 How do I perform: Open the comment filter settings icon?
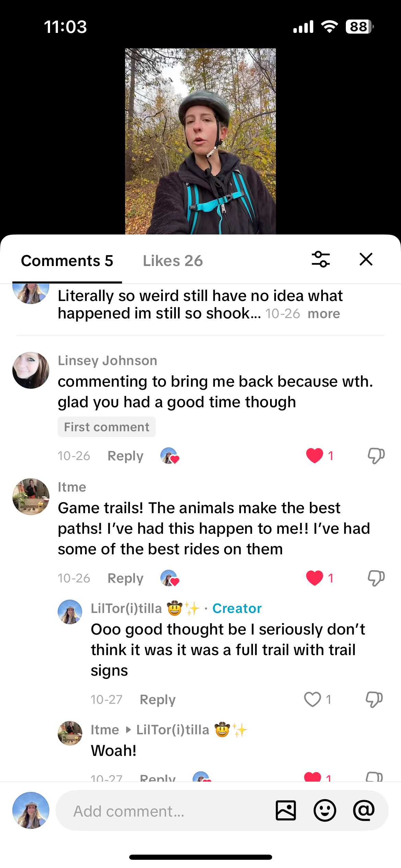pos(320,259)
